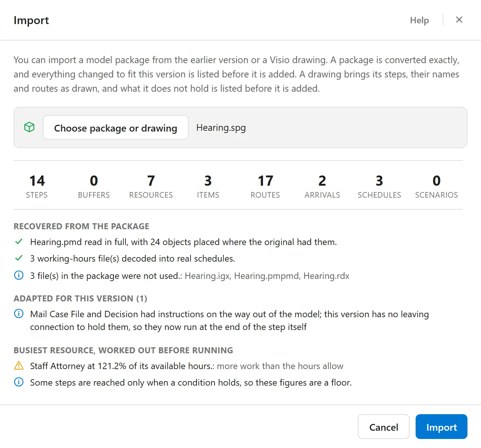The height and width of the screenshot is (448, 481).
Task: Click the BUSIEST RESOURCE heading
Action: coord(123,350)
